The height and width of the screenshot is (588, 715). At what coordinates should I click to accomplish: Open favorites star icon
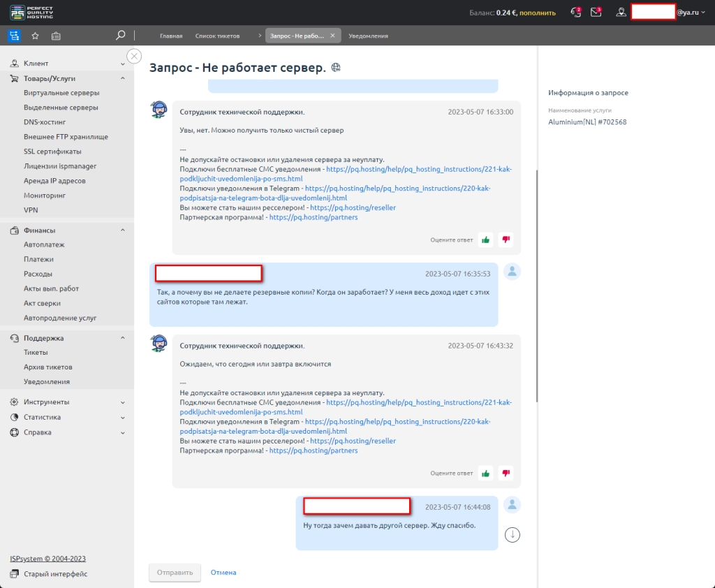[x=35, y=36]
